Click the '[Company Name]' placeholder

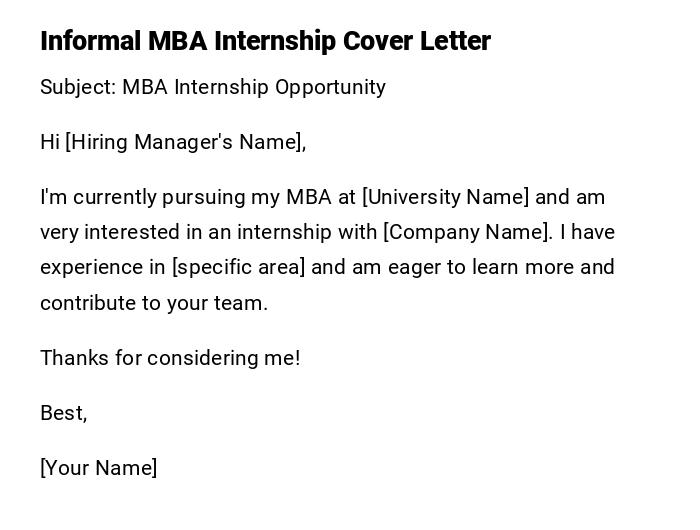(x=466, y=232)
